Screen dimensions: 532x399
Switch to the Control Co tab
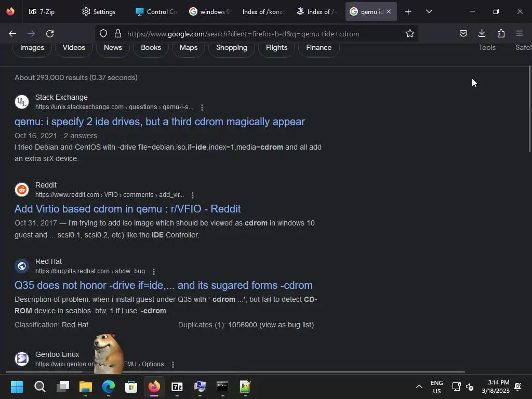(157, 12)
